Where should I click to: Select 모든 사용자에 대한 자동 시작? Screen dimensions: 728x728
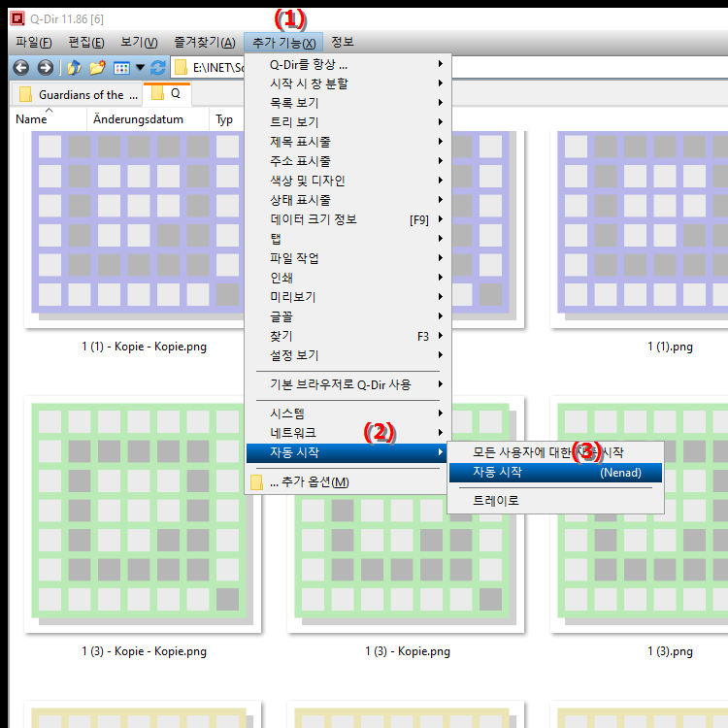[x=555, y=452]
